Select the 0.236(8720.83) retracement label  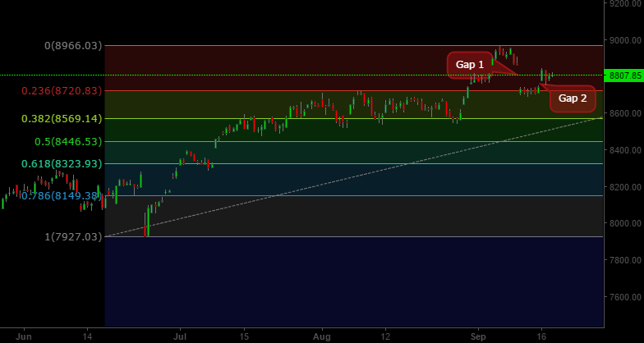[x=62, y=90]
